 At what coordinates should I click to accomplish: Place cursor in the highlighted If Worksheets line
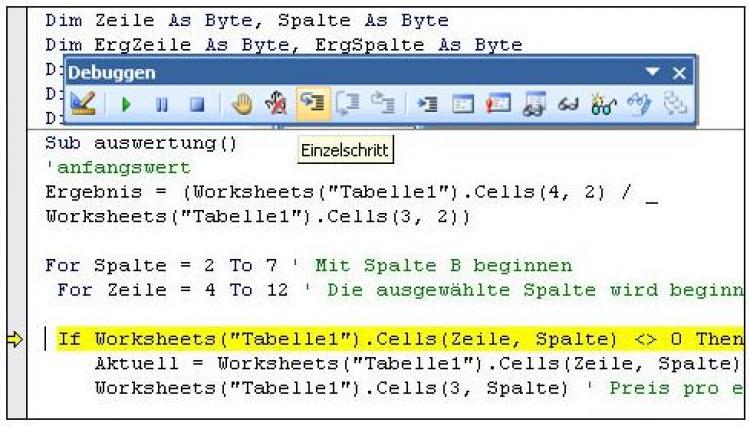[400, 339]
